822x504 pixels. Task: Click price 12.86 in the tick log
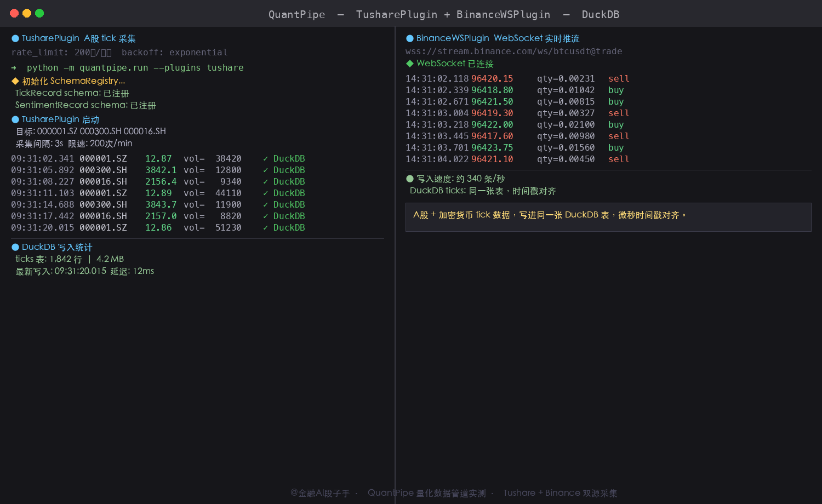[158, 228]
